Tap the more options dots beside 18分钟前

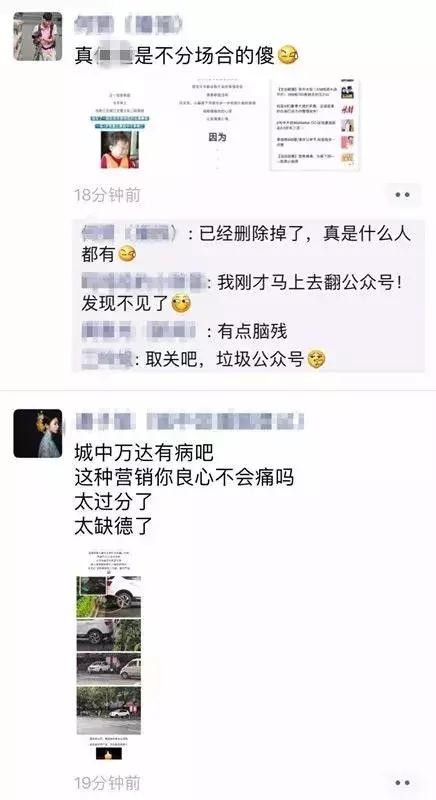point(402,195)
